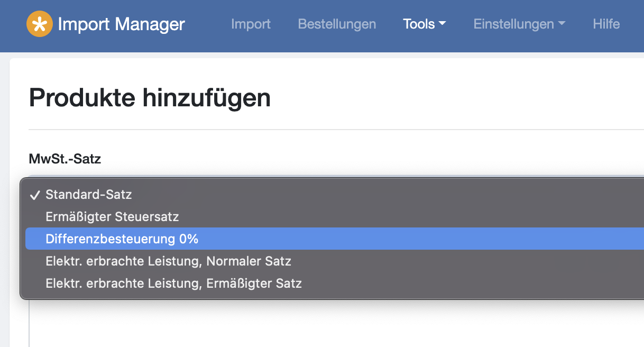Open the Tools dropdown menu

pyautogui.click(x=425, y=24)
